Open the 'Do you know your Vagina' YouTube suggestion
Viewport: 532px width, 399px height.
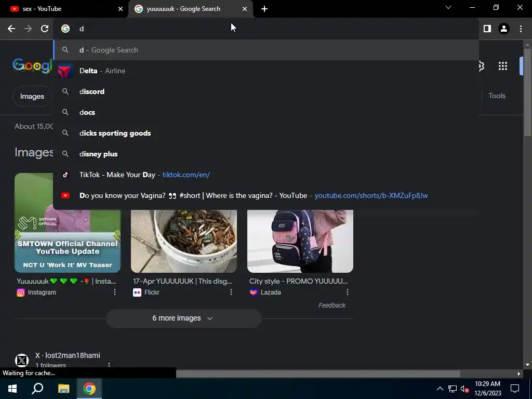pyautogui.click(x=266, y=195)
